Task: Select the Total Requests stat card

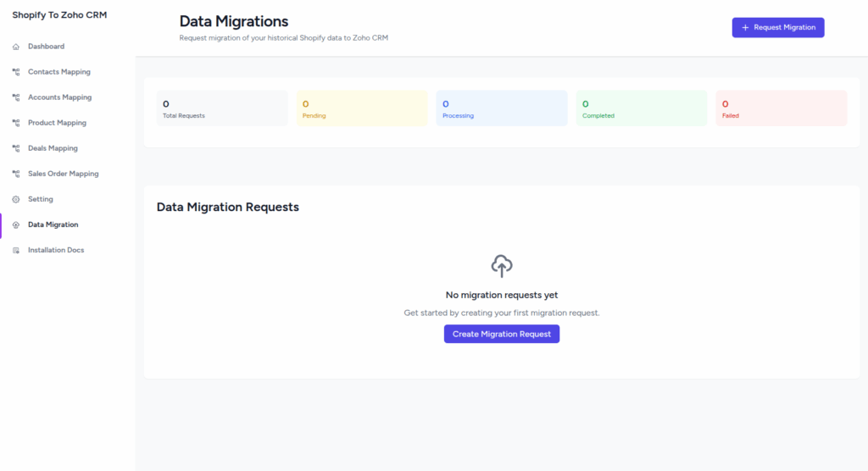Action: click(222, 108)
